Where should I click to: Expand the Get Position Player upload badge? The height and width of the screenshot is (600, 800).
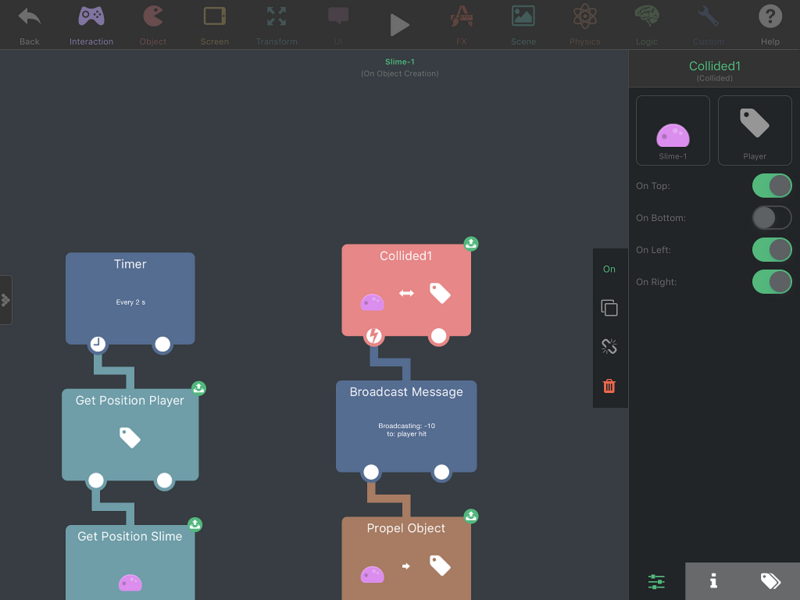198,388
